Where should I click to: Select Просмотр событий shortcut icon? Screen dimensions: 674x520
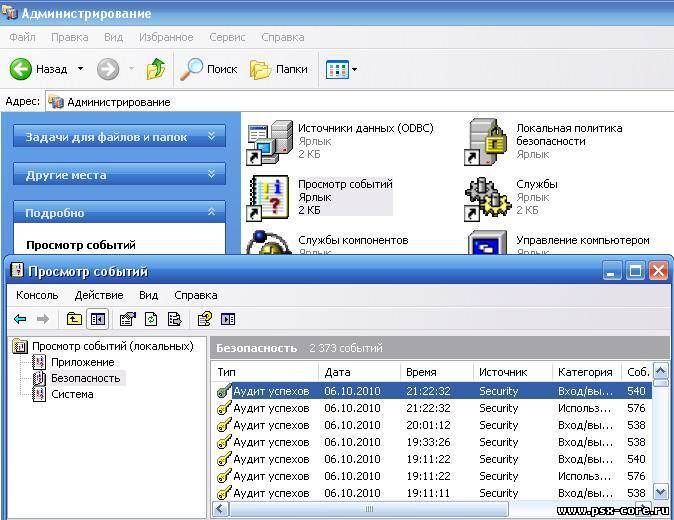click(x=268, y=198)
